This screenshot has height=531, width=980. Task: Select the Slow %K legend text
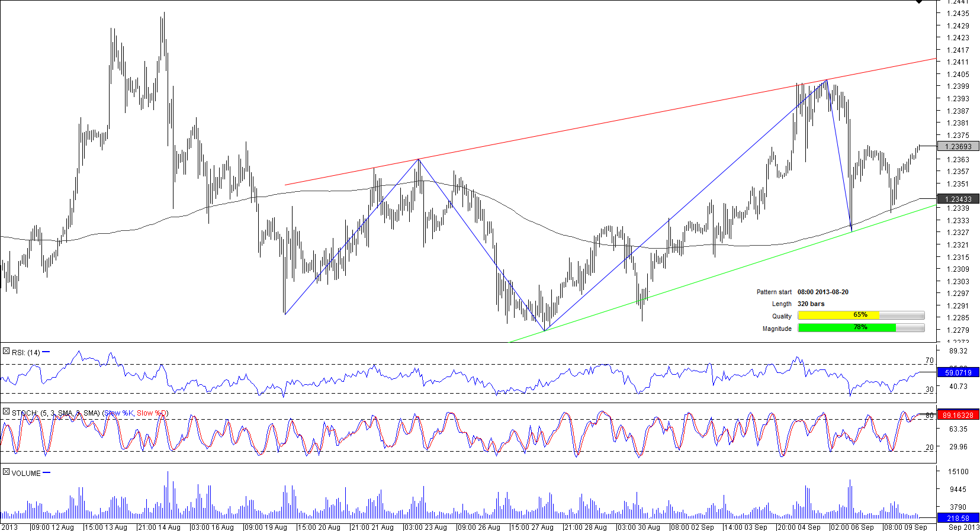click(x=118, y=413)
